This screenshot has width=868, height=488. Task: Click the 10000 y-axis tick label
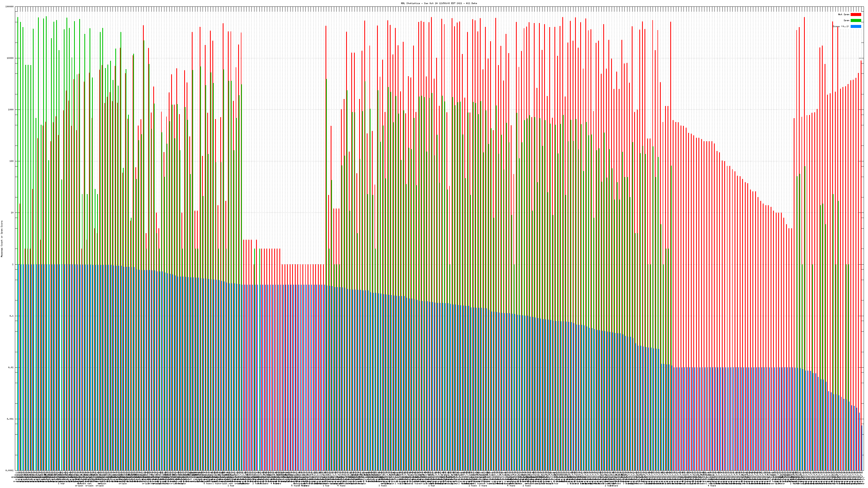[11, 58]
